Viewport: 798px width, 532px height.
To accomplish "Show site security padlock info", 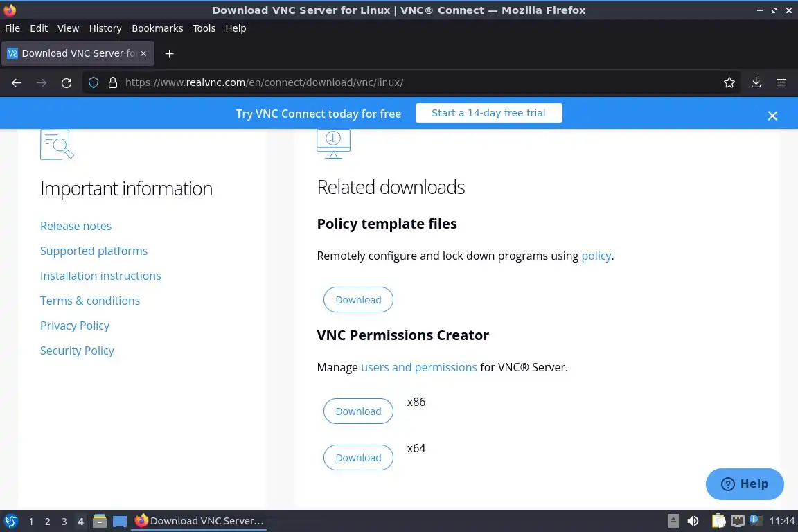I will tap(113, 82).
